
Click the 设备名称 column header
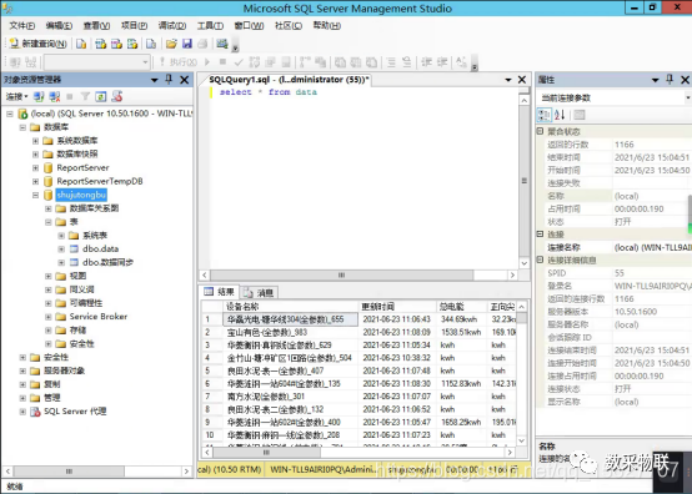tap(290, 307)
